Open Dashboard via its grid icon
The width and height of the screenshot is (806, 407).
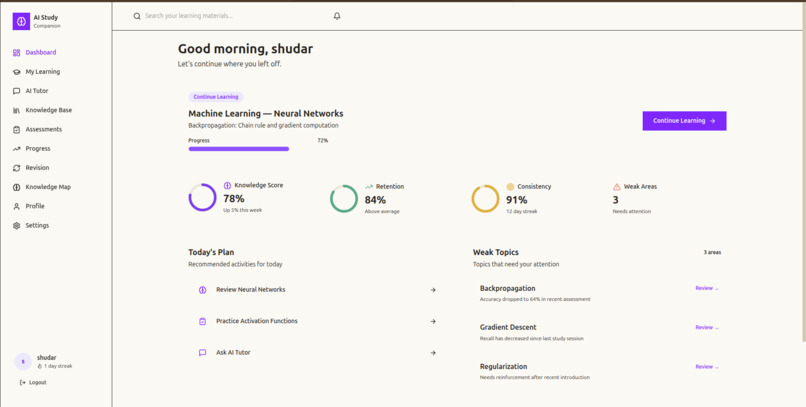pos(16,52)
